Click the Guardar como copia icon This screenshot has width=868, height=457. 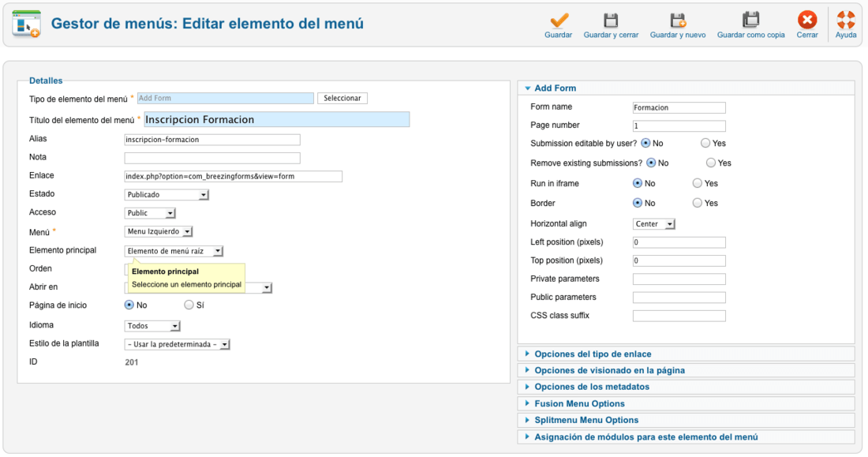(x=750, y=21)
